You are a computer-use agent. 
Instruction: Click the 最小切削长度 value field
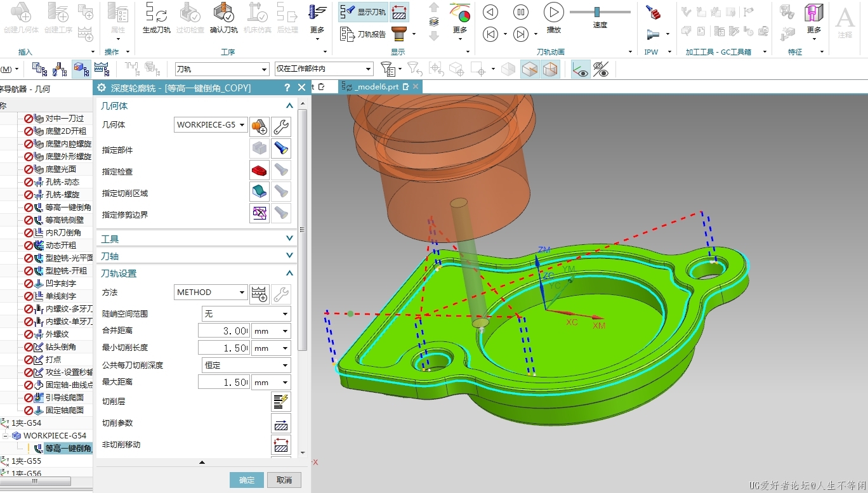click(224, 348)
